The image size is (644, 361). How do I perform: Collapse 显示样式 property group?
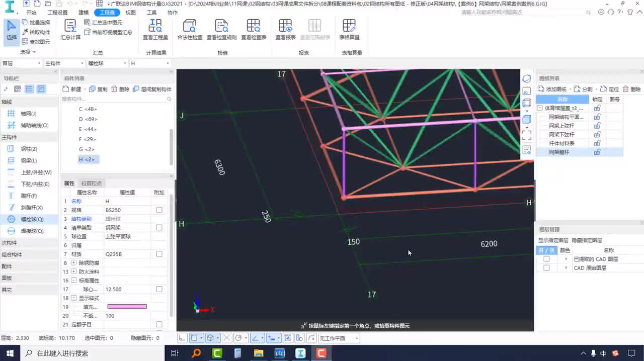[74, 298]
